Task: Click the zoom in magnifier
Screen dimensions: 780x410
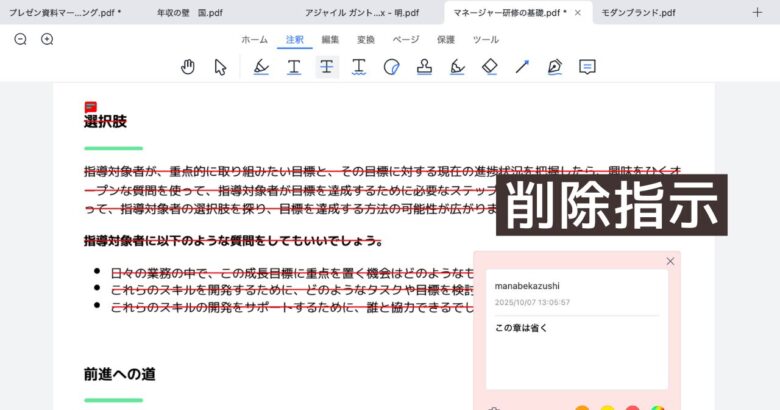Action: [x=47, y=39]
